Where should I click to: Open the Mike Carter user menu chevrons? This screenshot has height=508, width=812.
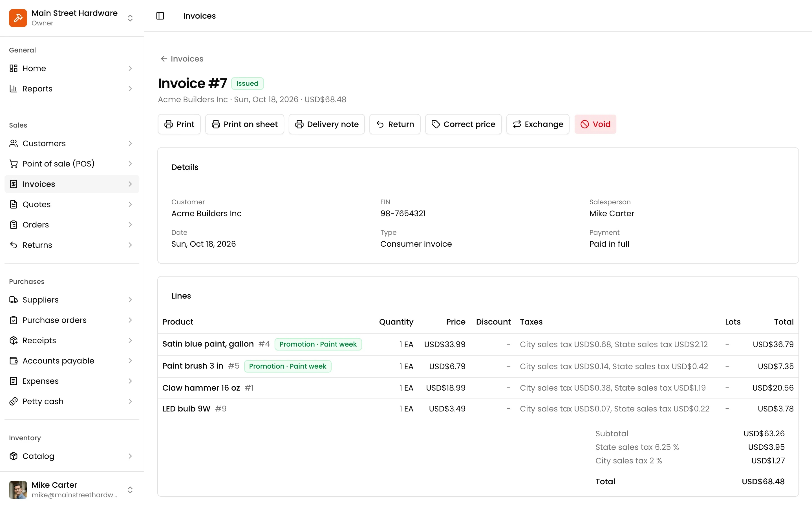coord(130,490)
